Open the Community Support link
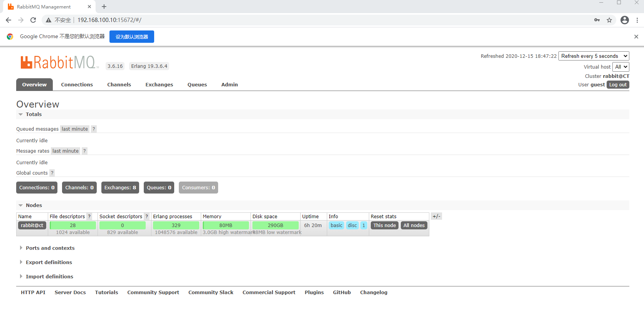This screenshot has width=644, height=335. tap(153, 293)
